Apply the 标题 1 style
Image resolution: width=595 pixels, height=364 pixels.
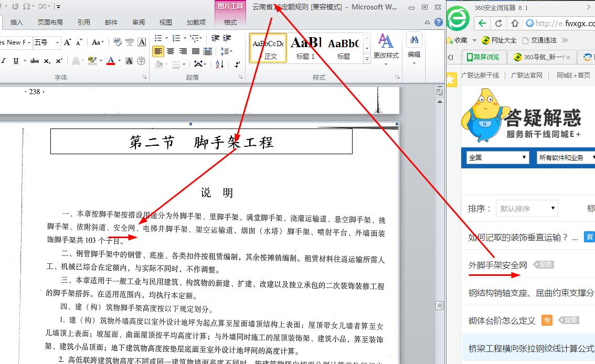(305, 48)
